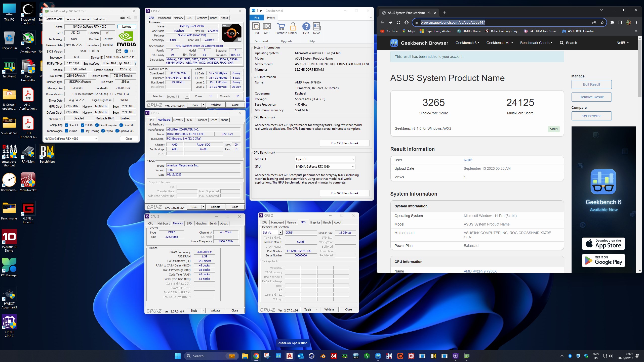Toggle the OpenCL checkbox in GPU-Z

pos(67,125)
